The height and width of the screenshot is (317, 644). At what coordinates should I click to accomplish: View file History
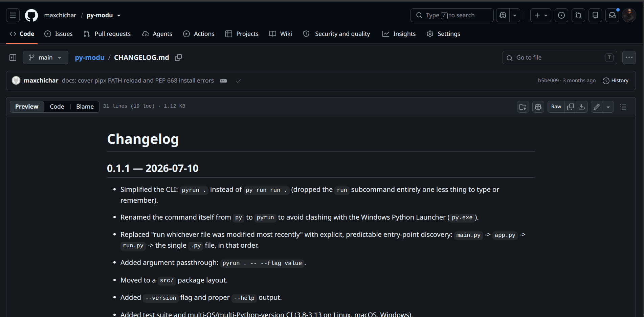pyautogui.click(x=616, y=81)
